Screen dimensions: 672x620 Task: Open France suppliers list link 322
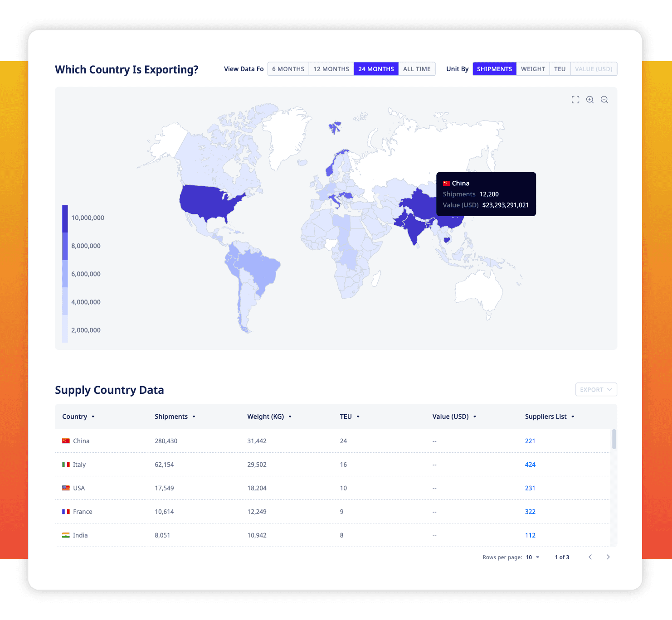coord(530,512)
